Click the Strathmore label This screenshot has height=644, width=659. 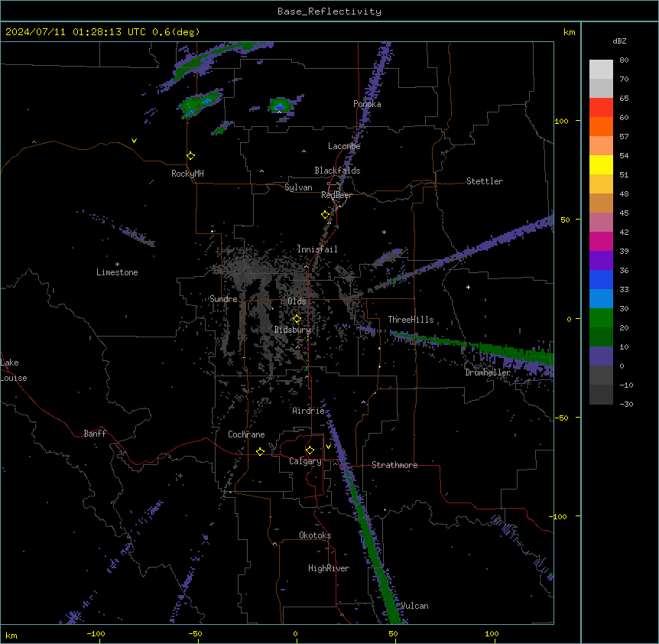(x=394, y=465)
